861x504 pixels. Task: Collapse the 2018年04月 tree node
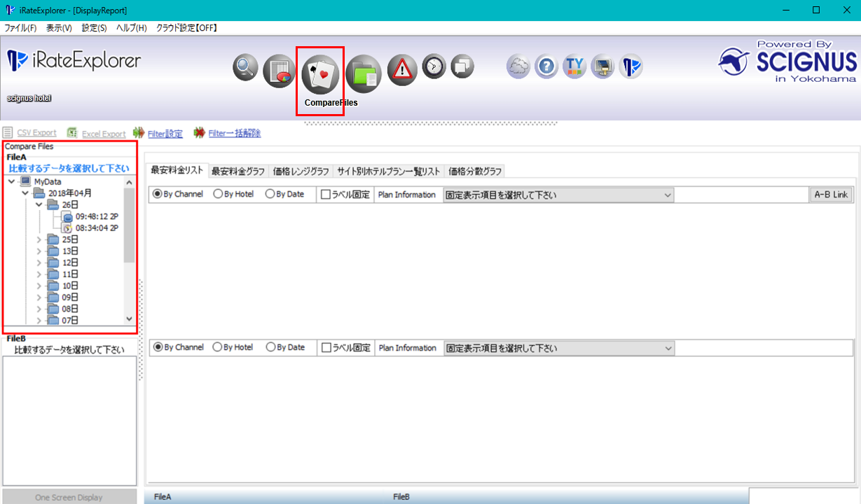click(x=26, y=193)
